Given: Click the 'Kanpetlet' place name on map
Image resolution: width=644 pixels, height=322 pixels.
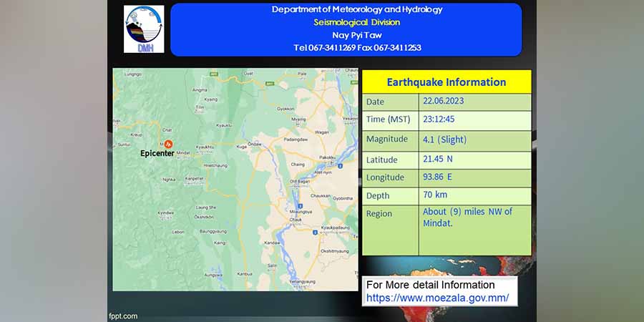Looking at the screenshot, I should click(194, 179).
